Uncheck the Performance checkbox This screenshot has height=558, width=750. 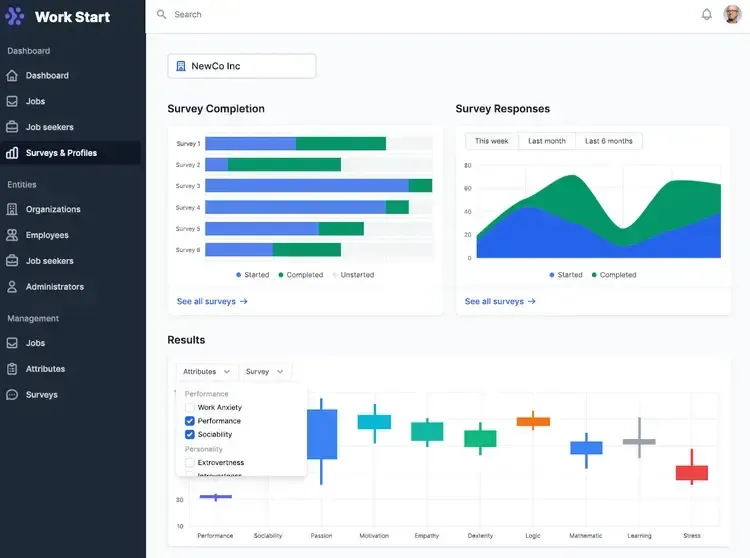pyautogui.click(x=189, y=421)
